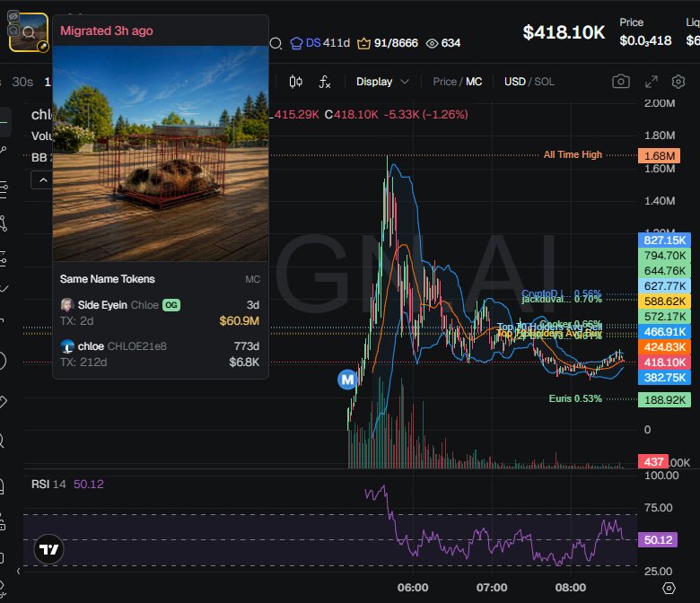Click the Price $0.0₃418 value
Viewport: 700px width, 603px height.
645,40
